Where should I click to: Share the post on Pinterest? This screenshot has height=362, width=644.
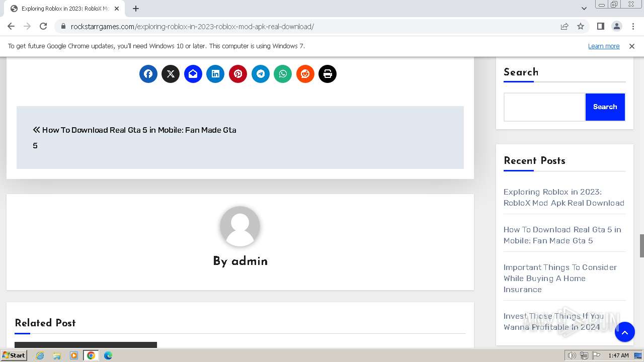click(x=238, y=74)
